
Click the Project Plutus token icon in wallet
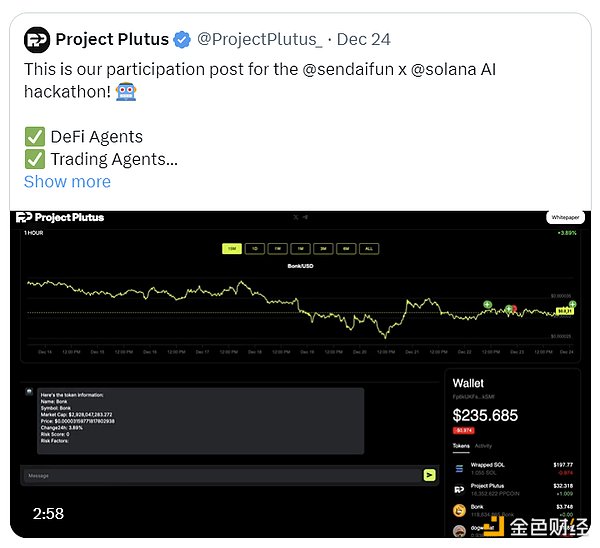coord(460,488)
